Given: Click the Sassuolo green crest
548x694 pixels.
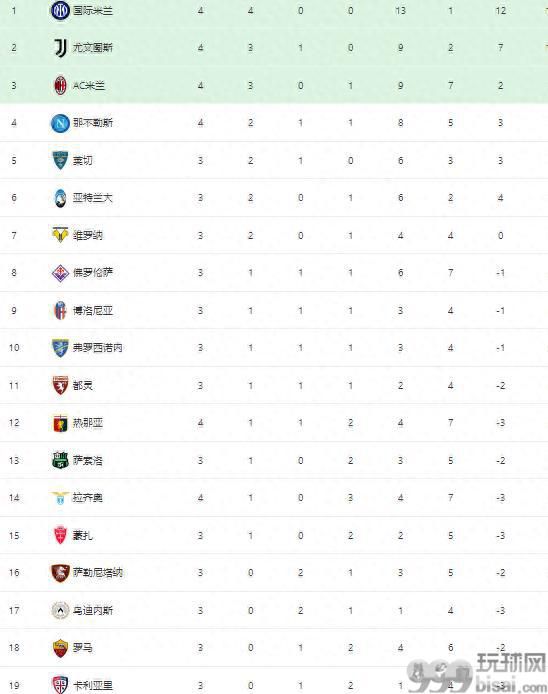Looking at the screenshot, I should click(x=60, y=460).
